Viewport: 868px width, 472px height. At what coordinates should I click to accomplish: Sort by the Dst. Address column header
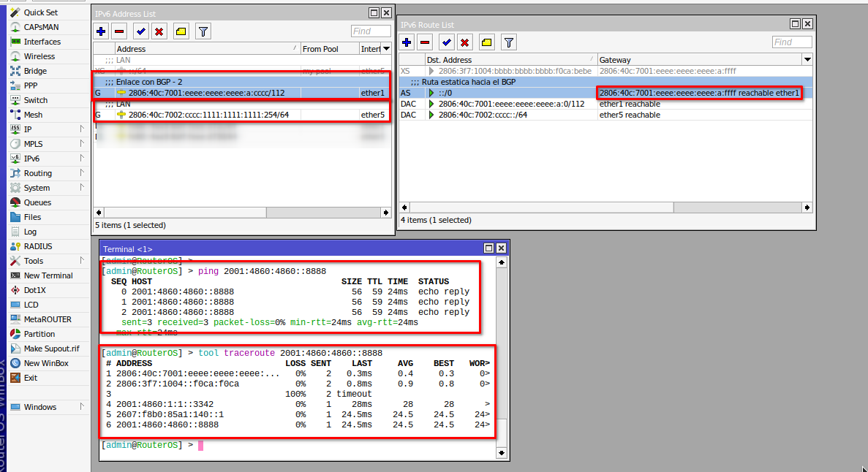click(x=510, y=60)
